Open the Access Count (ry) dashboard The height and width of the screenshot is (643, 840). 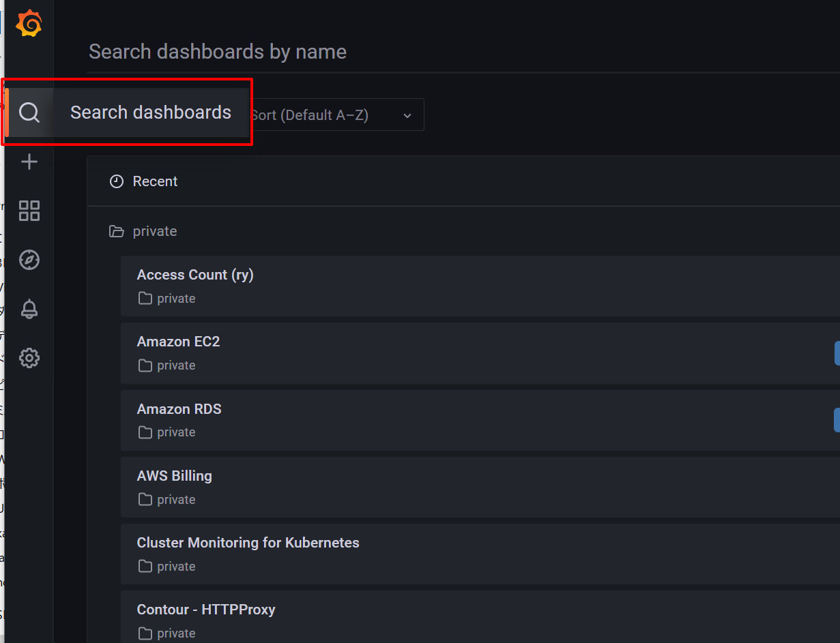click(195, 275)
